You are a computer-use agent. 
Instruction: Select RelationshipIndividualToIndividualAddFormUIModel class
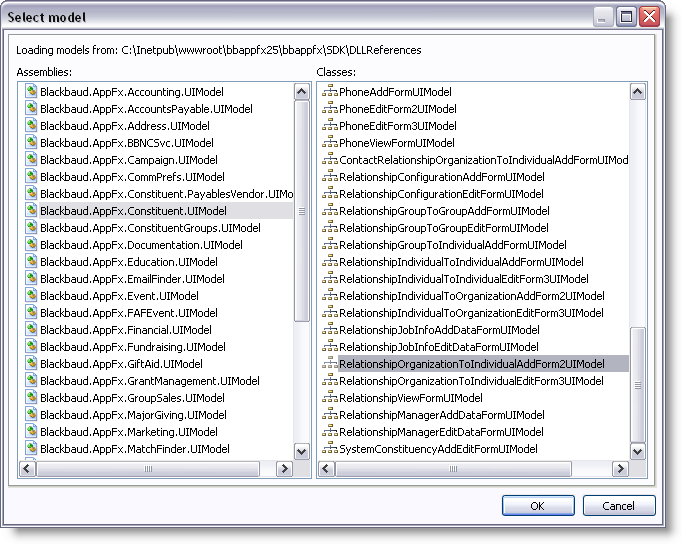[461, 261]
